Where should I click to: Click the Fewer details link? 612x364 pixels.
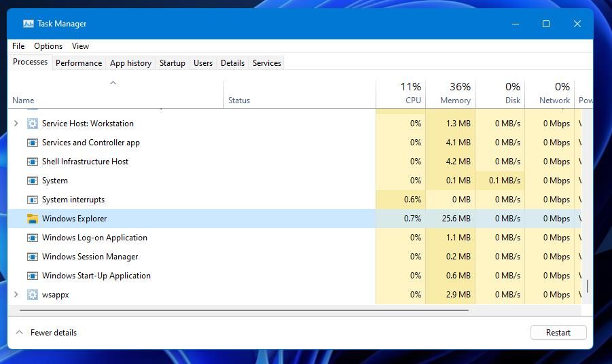(54, 333)
